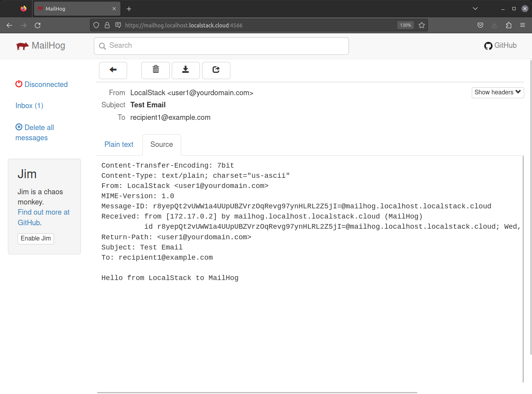Click the horizontal scrollbar below source
532x394 pixels.
[257, 392]
